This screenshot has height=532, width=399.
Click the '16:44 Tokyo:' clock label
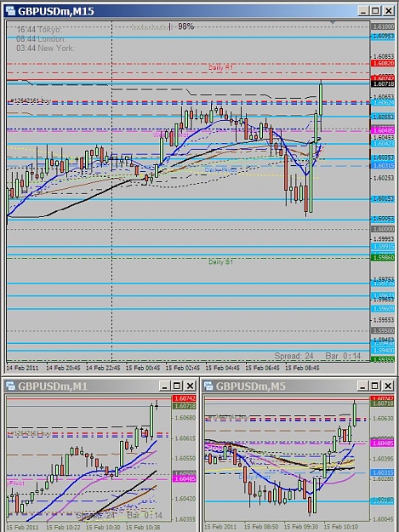[39, 30]
